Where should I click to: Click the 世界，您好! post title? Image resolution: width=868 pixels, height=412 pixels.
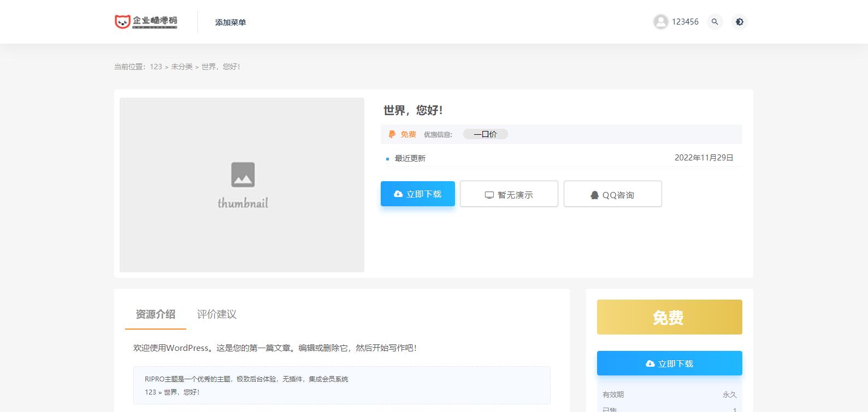coord(413,110)
